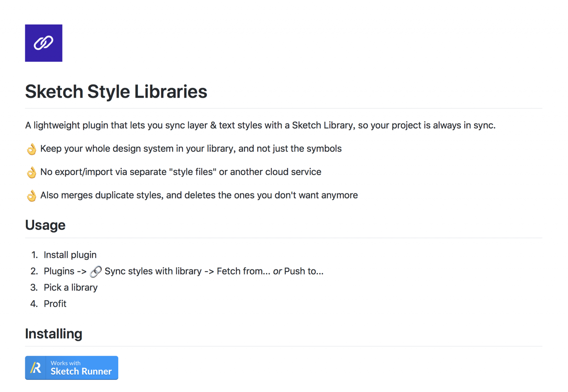The image size is (568, 392).
Task: Click the "Install plugin" list step
Action: coord(70,255)
